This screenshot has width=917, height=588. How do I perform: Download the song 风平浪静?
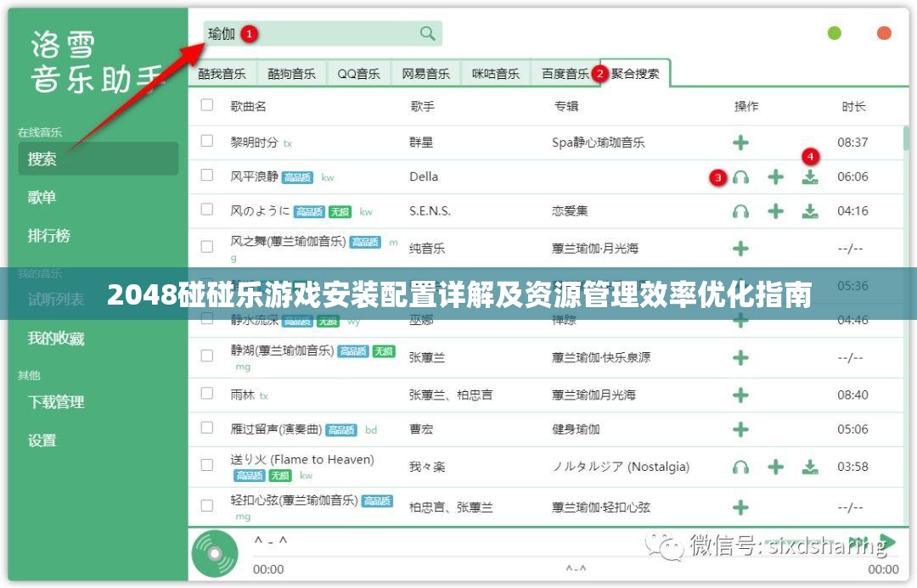pyautogui.click(x=810, y=176)
